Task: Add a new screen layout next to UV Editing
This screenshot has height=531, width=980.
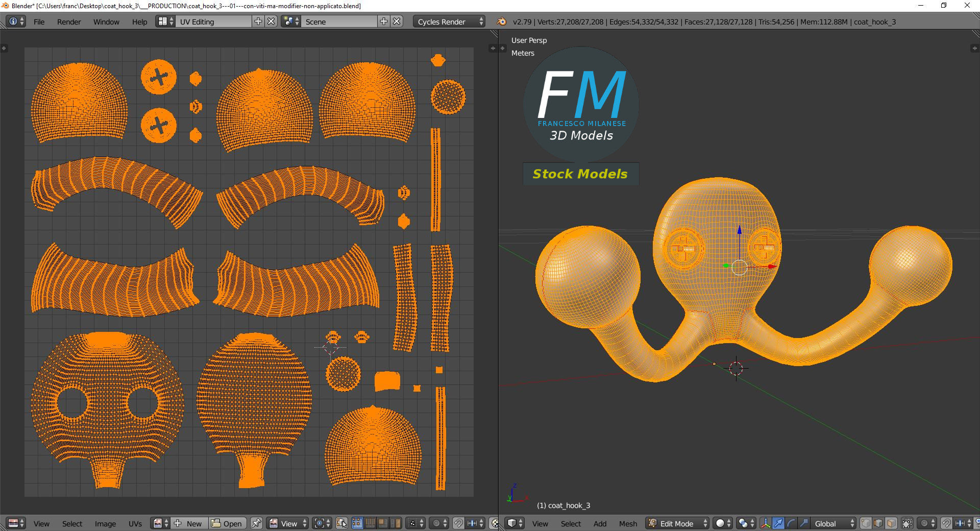Action: (258, 21)
